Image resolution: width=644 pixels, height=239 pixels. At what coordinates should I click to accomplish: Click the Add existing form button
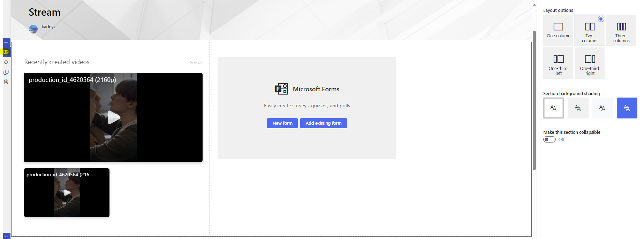(x=324, y=123)
